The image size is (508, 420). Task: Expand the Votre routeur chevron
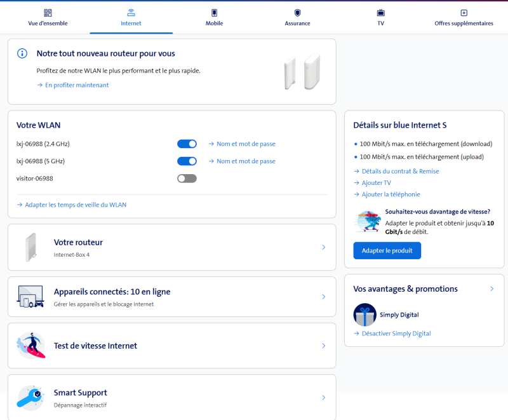[323, 247]
